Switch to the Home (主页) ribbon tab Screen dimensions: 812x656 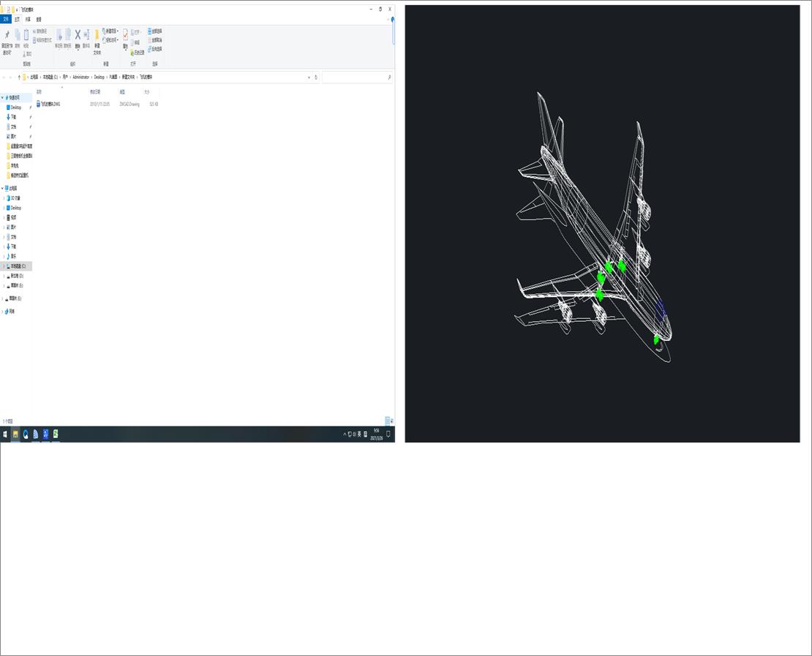[17, 19]
